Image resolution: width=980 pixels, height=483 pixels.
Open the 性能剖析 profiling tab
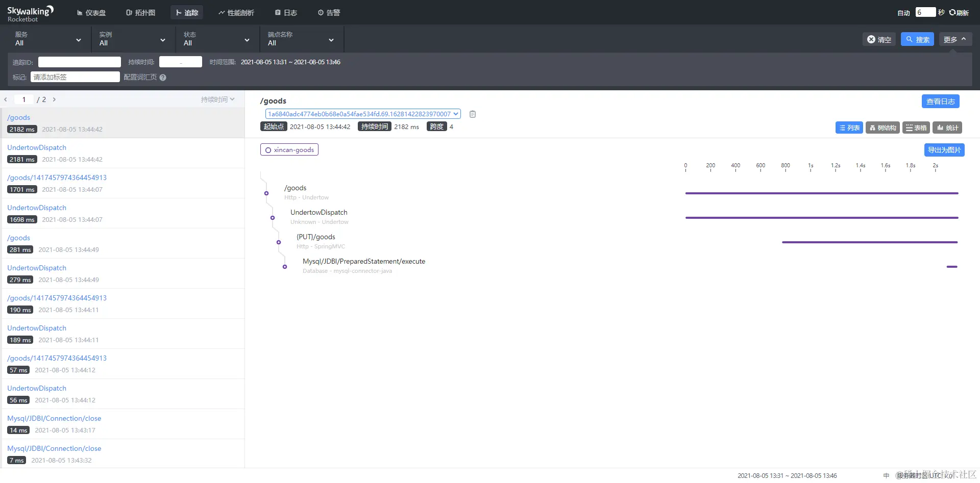coord(236,13)
